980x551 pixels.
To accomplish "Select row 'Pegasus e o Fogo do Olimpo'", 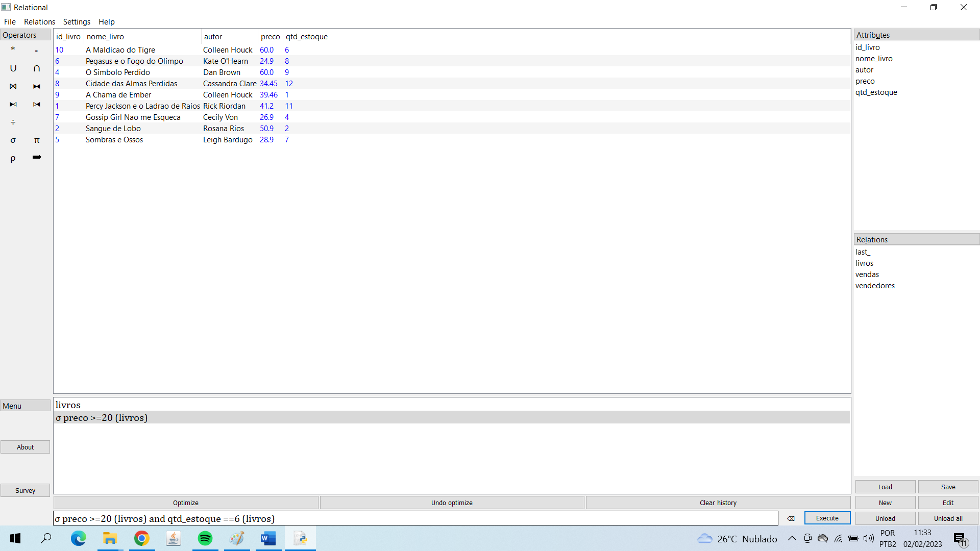I will tap(452, 61).
